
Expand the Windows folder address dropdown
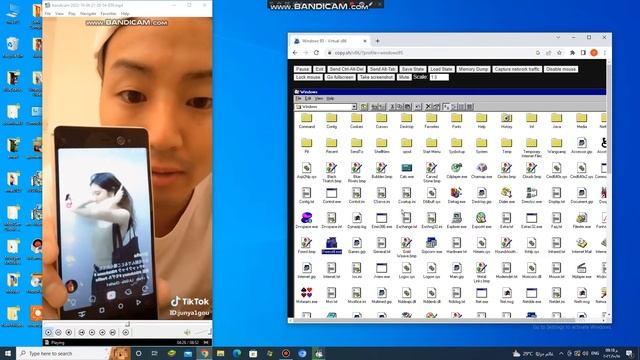click(354, 107)
